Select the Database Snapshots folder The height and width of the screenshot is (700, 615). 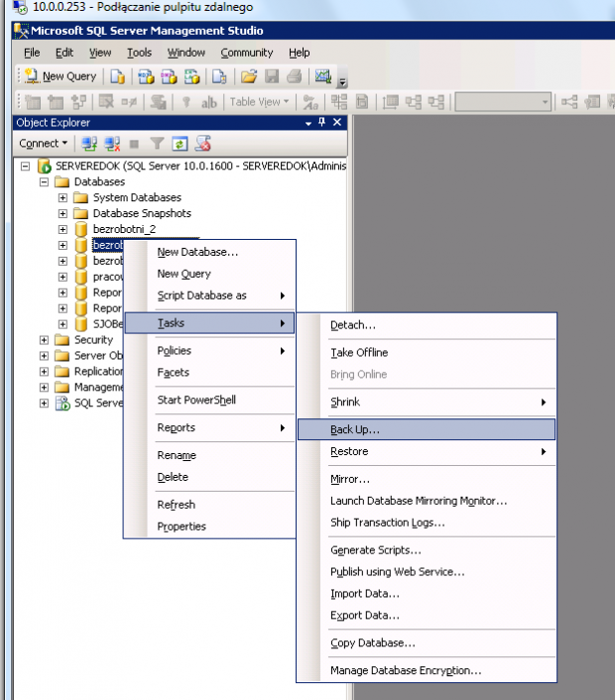coord(142,213)
